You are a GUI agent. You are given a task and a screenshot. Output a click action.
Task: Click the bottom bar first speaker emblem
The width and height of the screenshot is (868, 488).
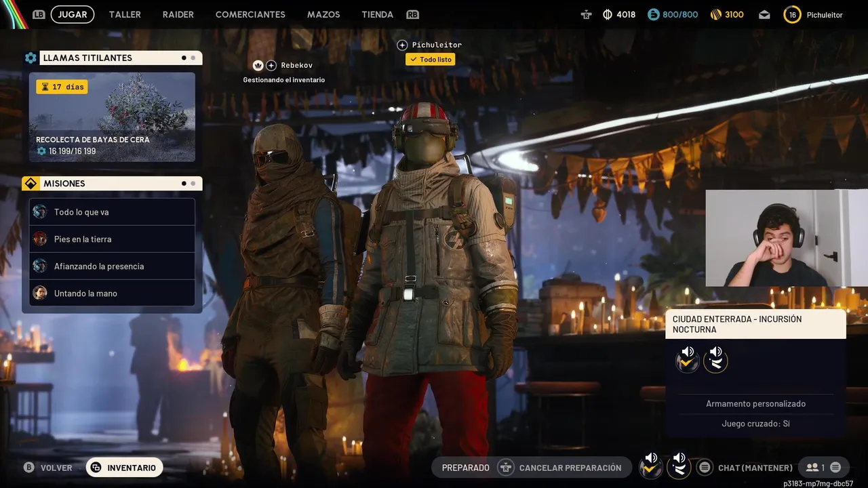(x=651, y=465)
